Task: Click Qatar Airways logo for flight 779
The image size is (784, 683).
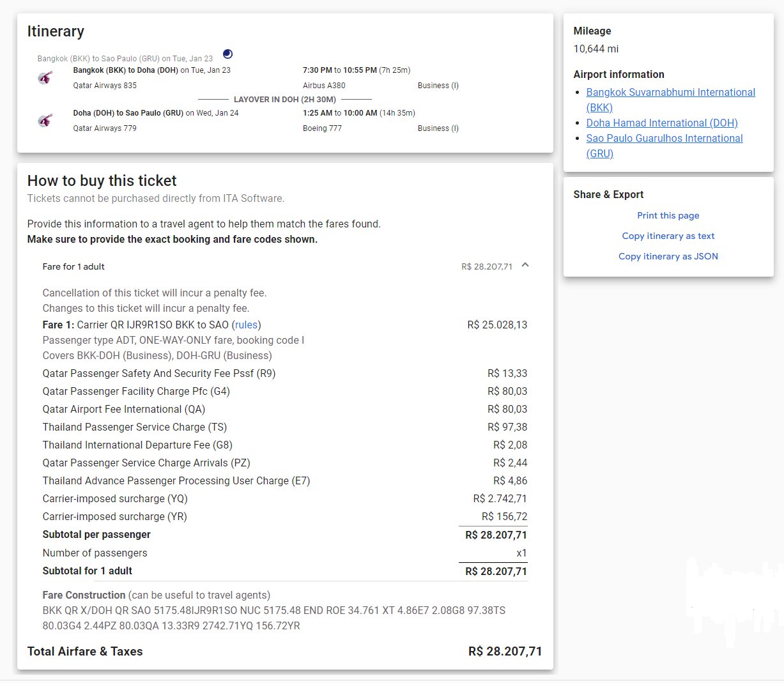Action: [x=45, y=121]
